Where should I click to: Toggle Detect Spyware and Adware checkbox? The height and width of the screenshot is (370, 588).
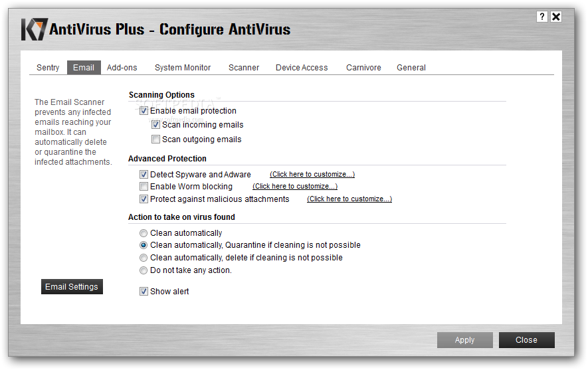(x=144, y=175)
